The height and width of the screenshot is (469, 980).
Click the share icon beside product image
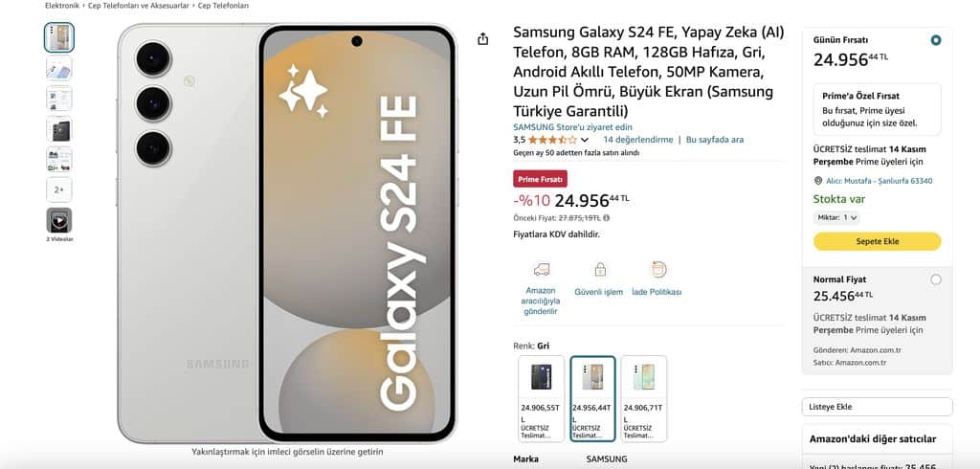click(x=482, y=39)
